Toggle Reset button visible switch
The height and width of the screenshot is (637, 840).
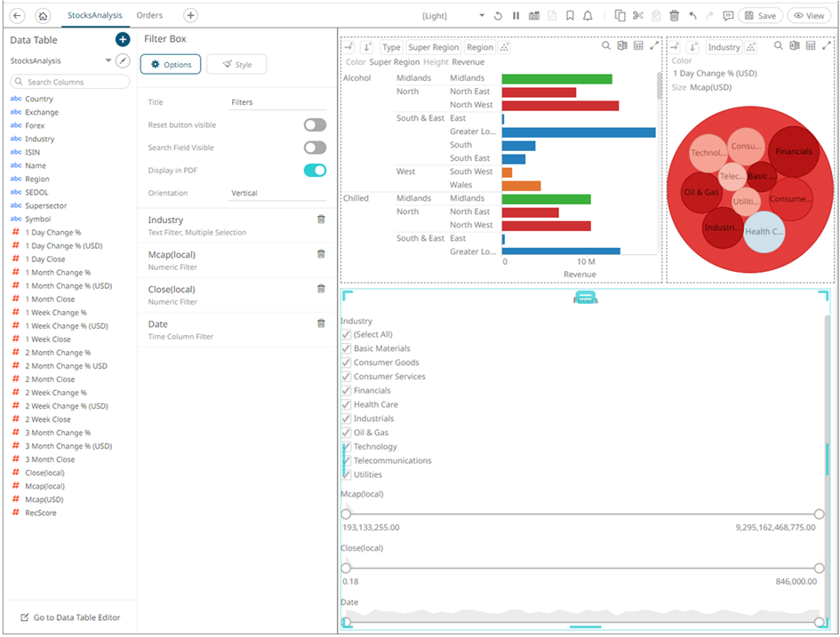point(315,125)
